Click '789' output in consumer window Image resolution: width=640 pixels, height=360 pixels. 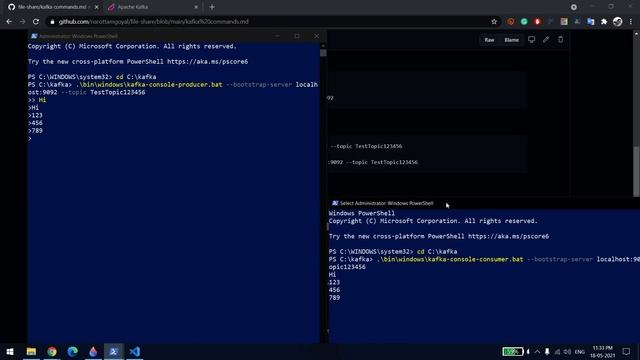(x=334, y=298)
